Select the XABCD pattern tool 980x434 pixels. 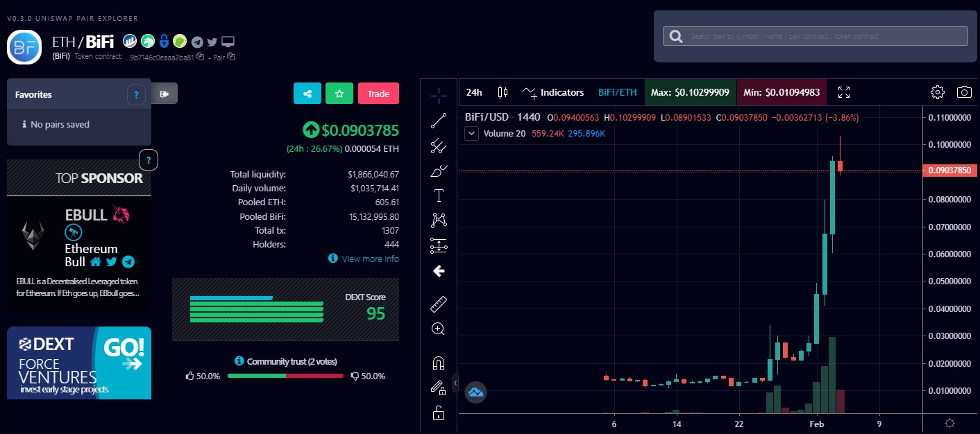coord(439,220)
